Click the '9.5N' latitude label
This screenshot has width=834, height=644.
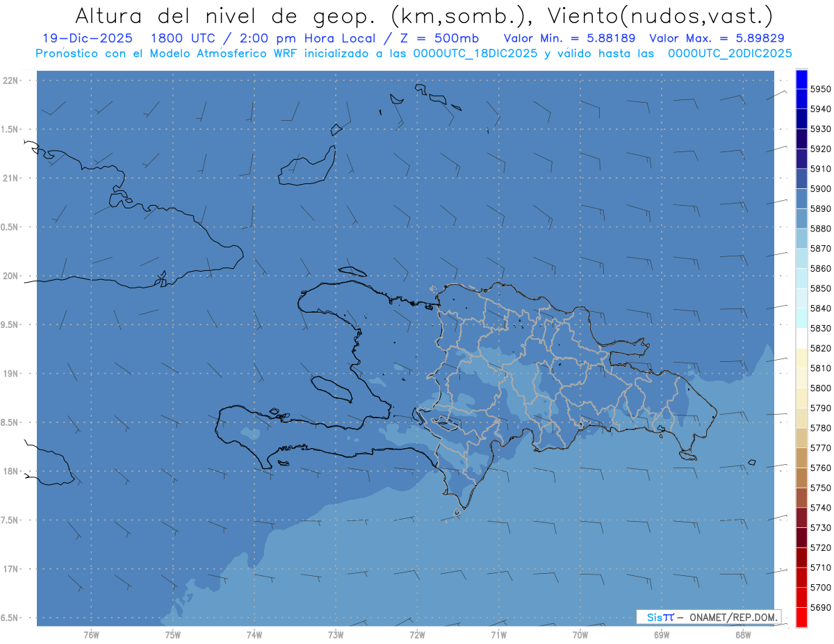click(x=9, y=324)
